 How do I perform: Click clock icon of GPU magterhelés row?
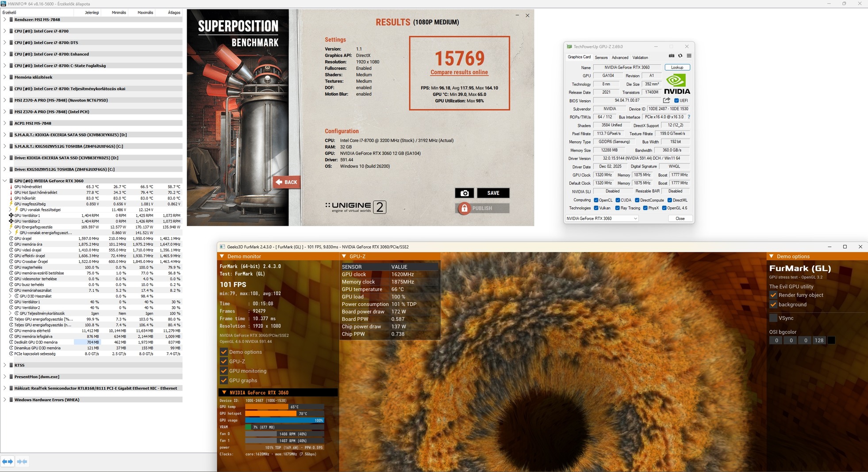click(11, 267)
